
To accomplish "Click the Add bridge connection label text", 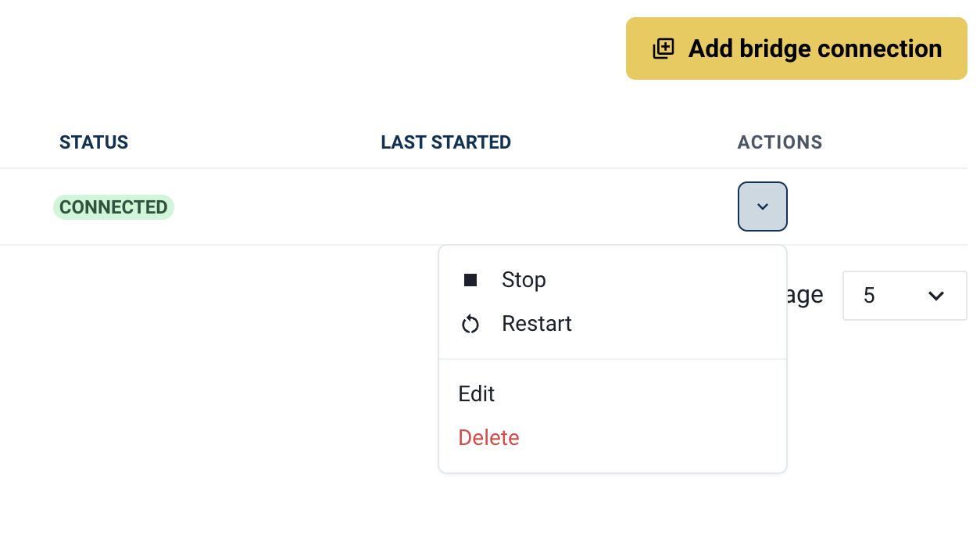I will [815, 48].
